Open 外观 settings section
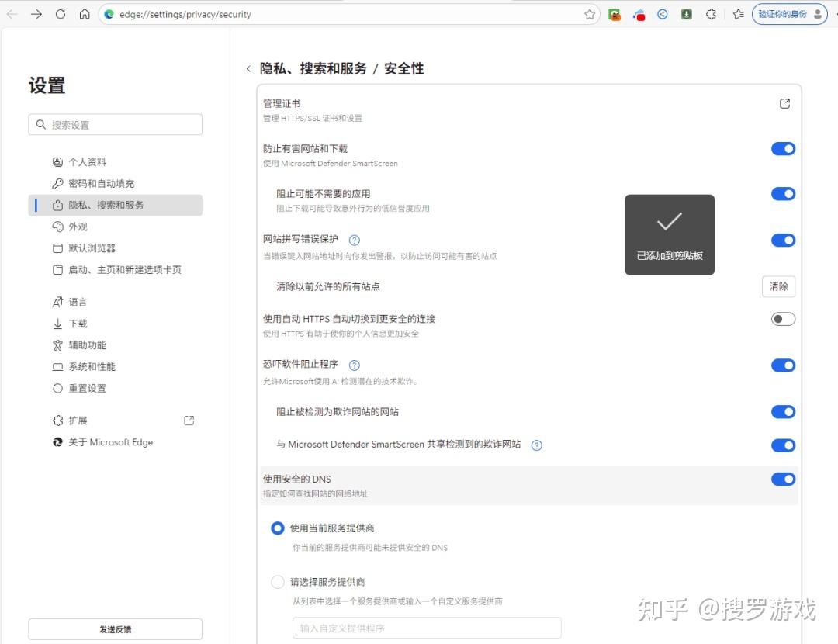The width and height of the screenshot is (838, 644). [x=115, y=227]
